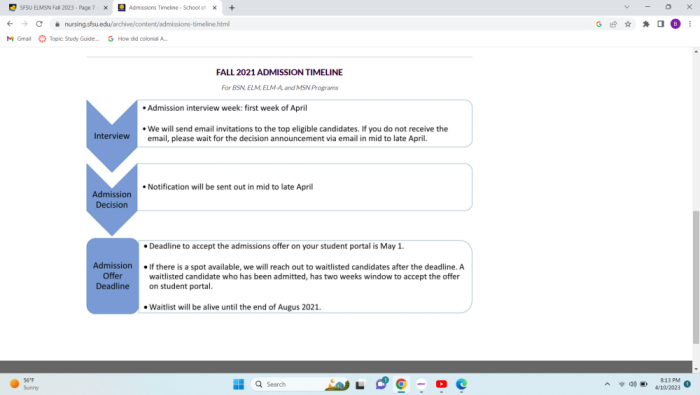Open Microsoft Edge from taskbar
Viewport: 700px width, 395px height.
pos(462,384)
